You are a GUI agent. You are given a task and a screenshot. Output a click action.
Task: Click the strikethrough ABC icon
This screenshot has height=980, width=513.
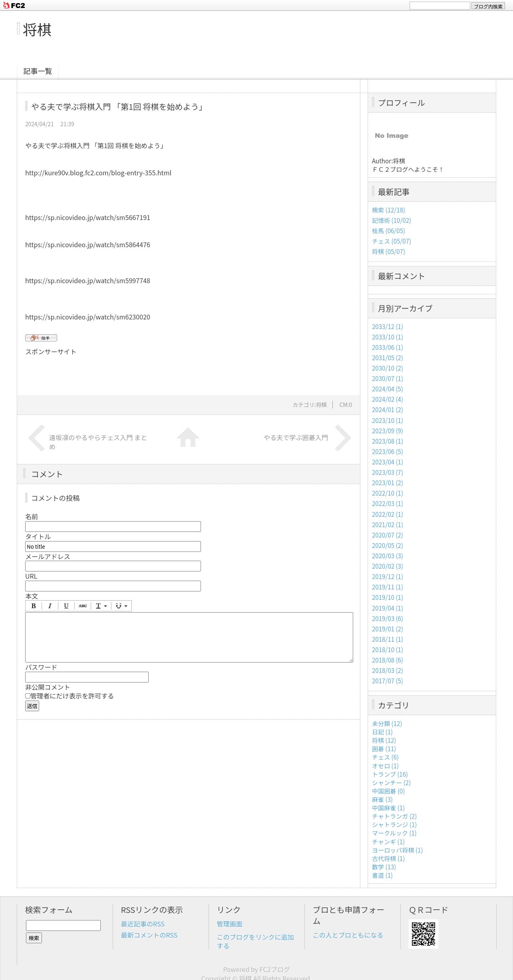[83, 606]
